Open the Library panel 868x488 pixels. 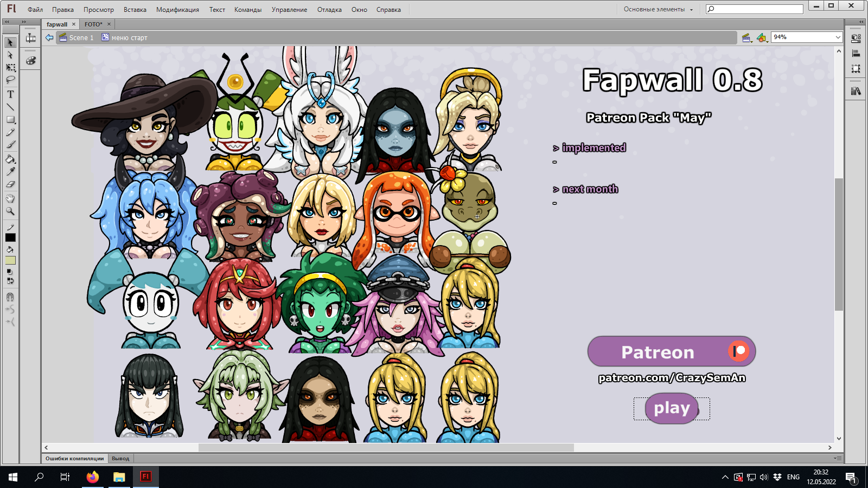click(x=856, y=91)
